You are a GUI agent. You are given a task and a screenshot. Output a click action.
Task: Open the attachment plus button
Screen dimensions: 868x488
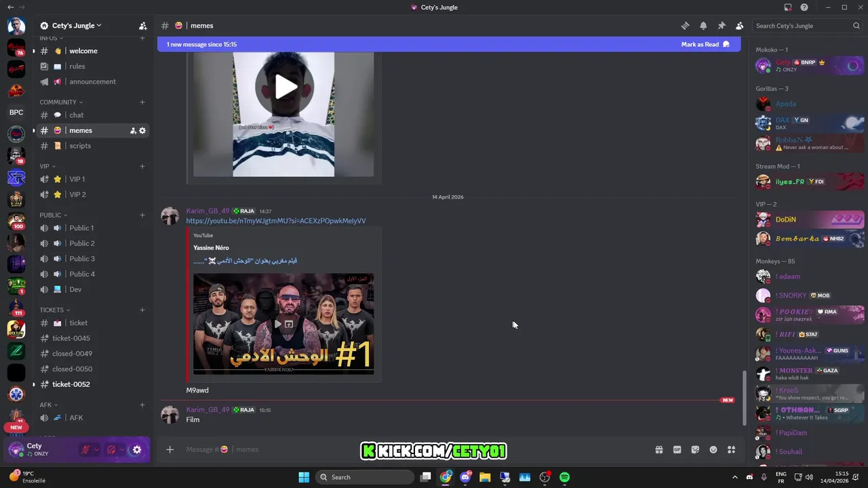[170, 449]
